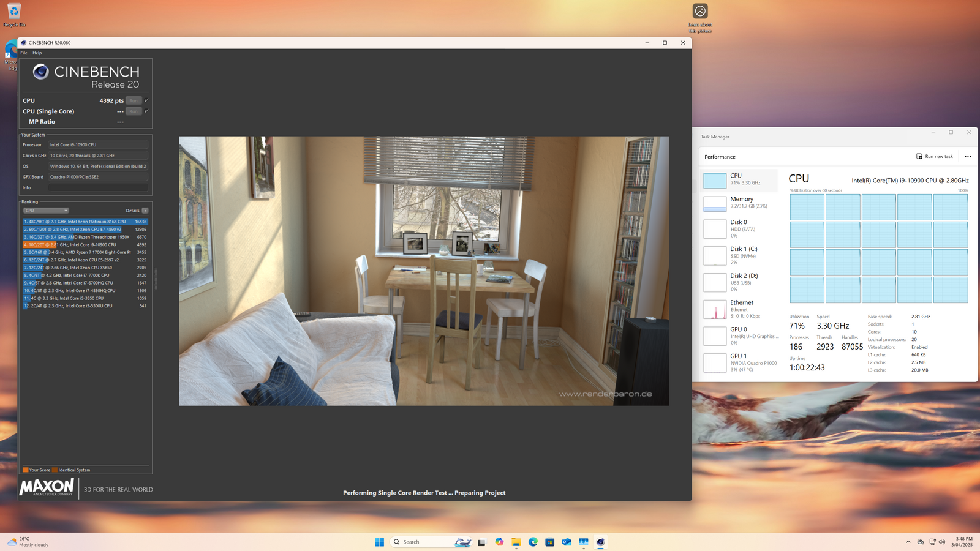Open 'Learn about this picture' desktop icon

(x=700, y=18)
